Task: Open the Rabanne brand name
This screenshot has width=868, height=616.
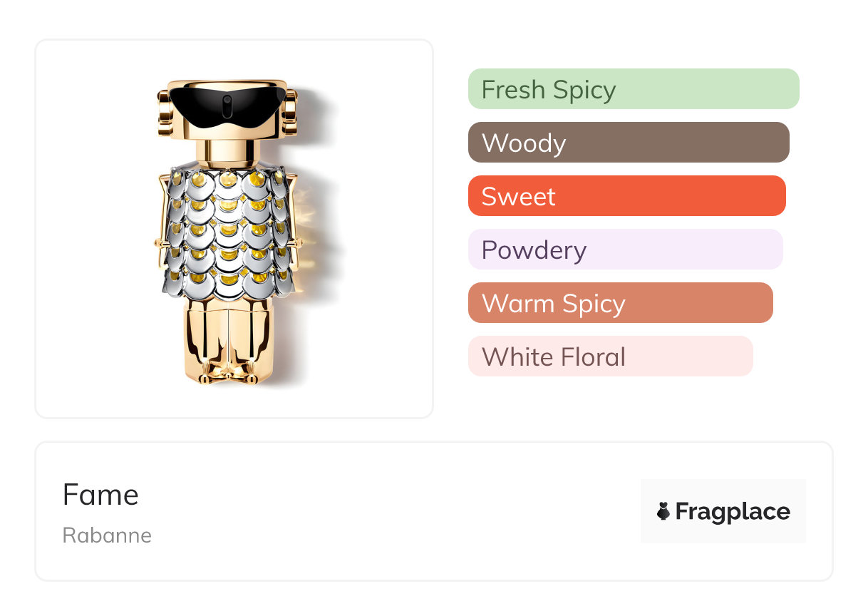Action: [x=107, y=535]
